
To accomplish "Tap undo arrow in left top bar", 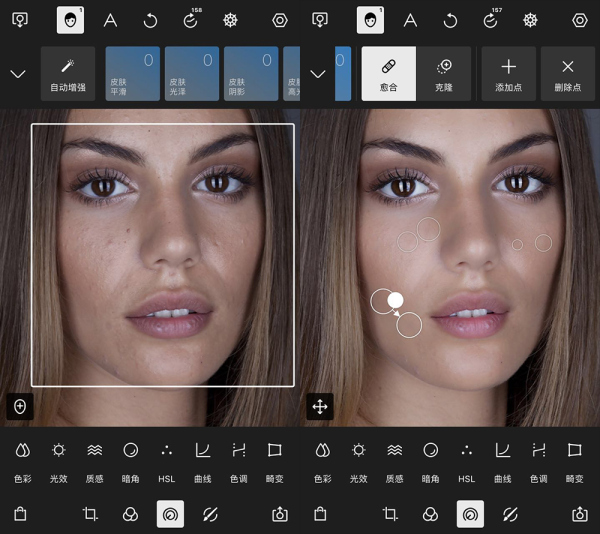I will (x=150, y=20).
